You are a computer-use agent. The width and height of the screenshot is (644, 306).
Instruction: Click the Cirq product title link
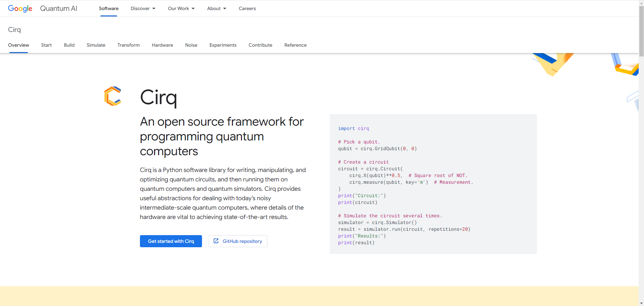[14, 30]
